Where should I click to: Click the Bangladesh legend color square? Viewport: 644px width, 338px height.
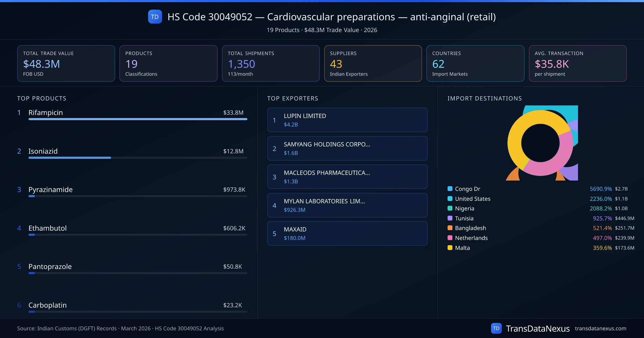pos(450,228)
